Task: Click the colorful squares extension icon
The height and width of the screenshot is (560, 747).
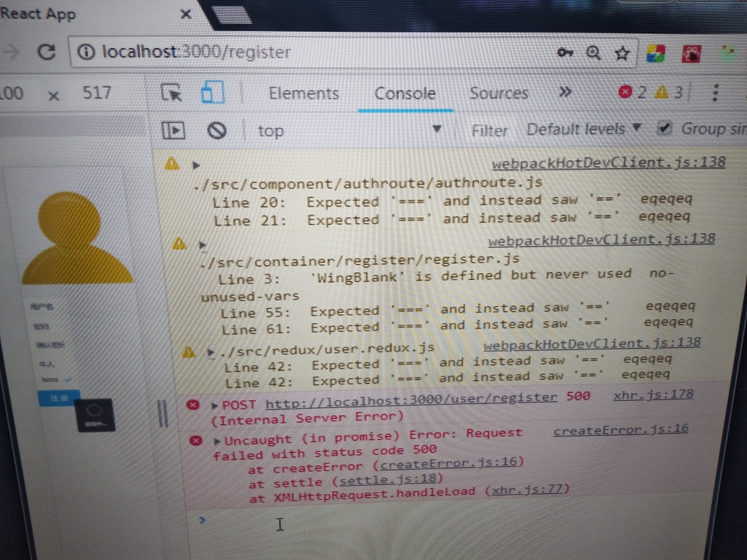Action: (x=656, y=53)
